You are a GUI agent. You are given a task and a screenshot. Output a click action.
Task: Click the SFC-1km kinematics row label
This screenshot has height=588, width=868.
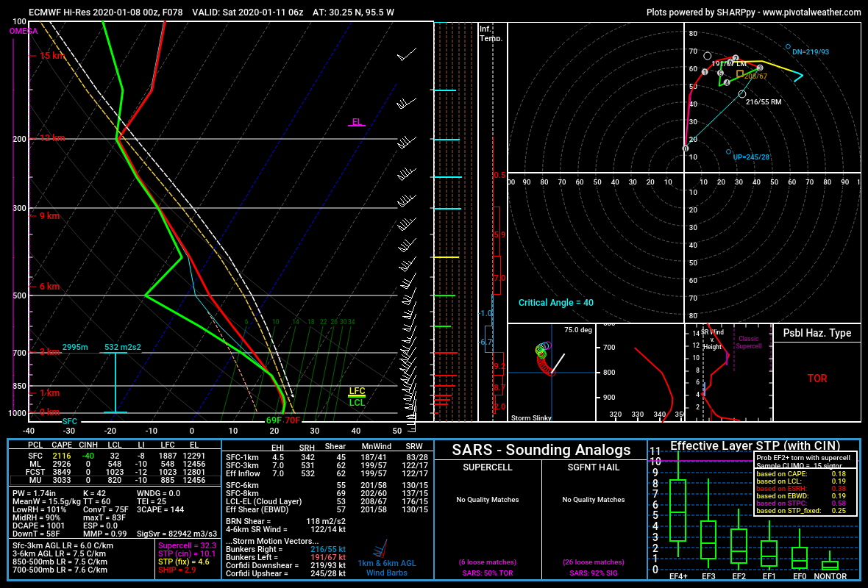242,457
